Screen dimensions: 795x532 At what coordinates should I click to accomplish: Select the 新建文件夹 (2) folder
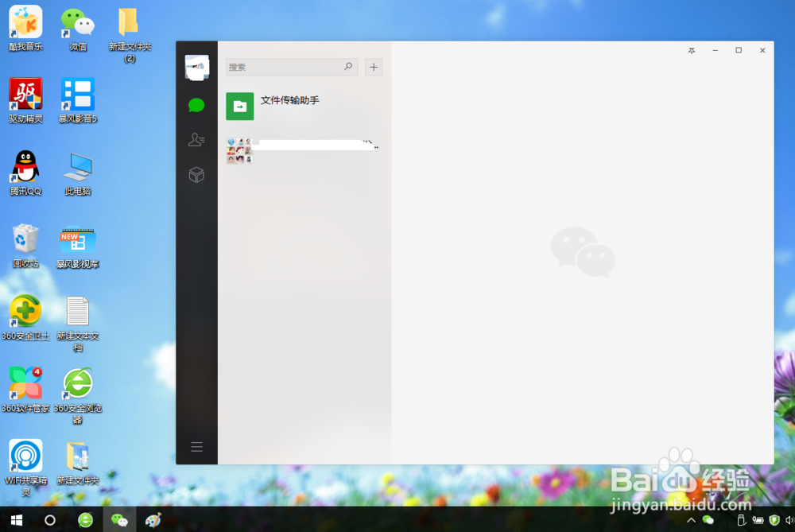tap(130, 34)
